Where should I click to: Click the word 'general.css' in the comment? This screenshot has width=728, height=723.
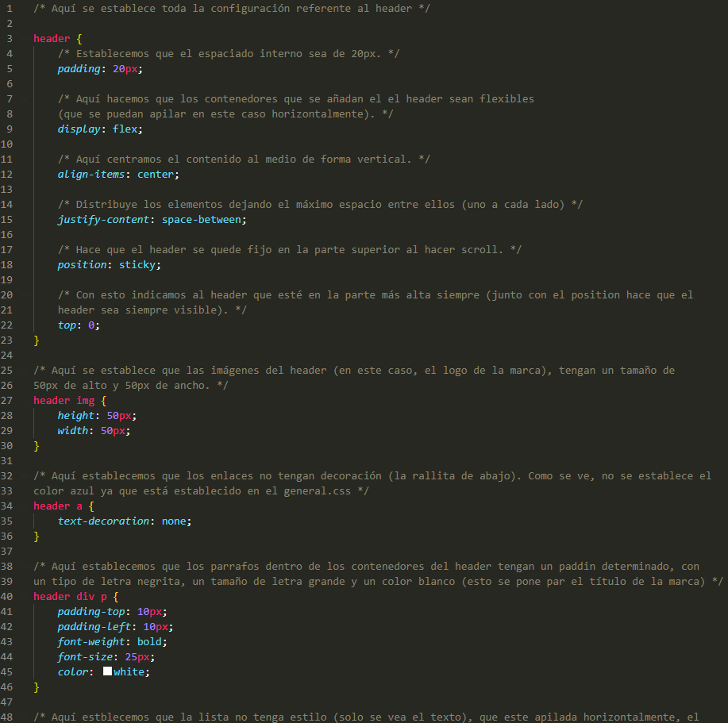tap(317, 491)
